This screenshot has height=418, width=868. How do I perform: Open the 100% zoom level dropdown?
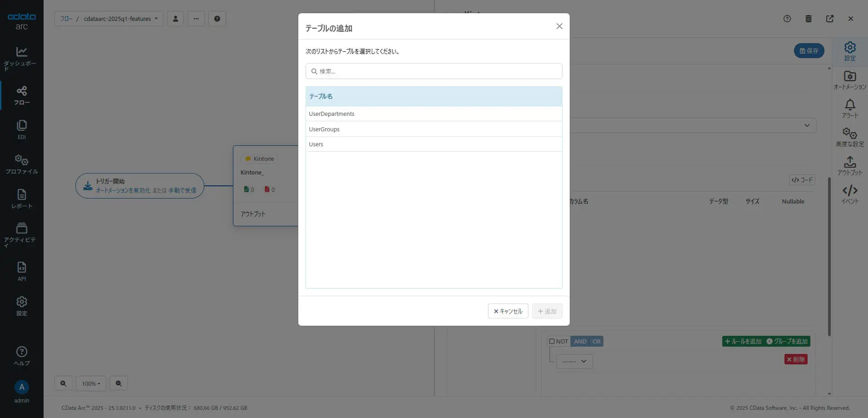(x=91, y=383)
